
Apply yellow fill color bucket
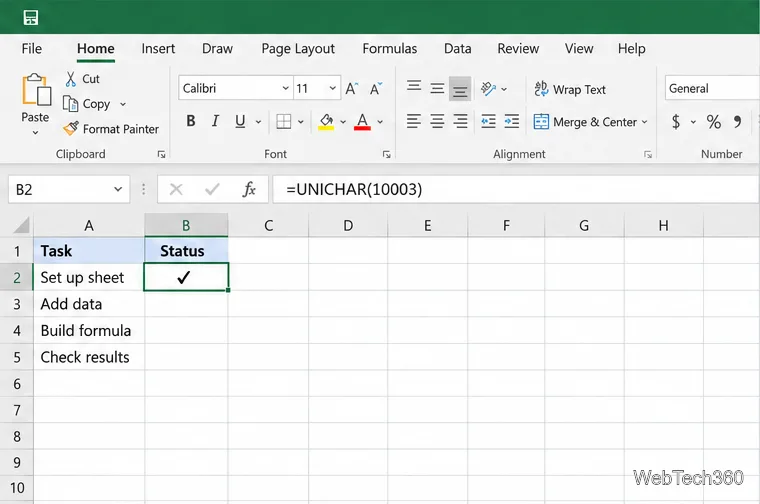point(326,121)
